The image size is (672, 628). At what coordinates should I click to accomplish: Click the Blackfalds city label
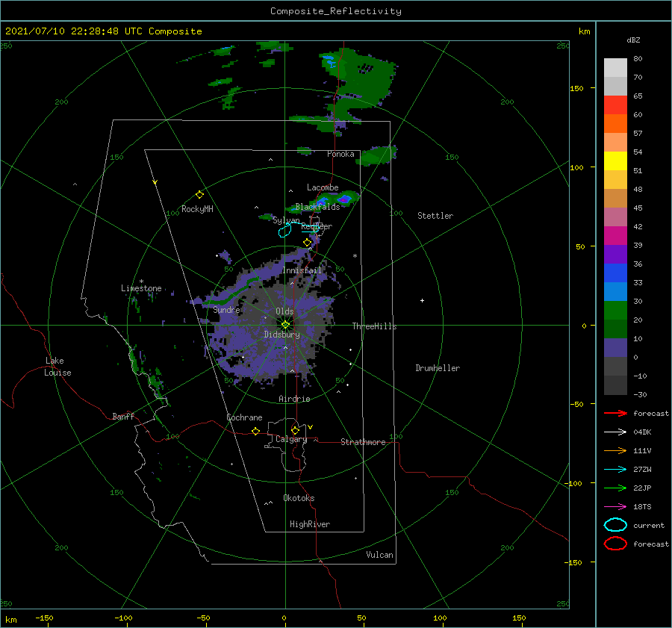pos(317,207)
